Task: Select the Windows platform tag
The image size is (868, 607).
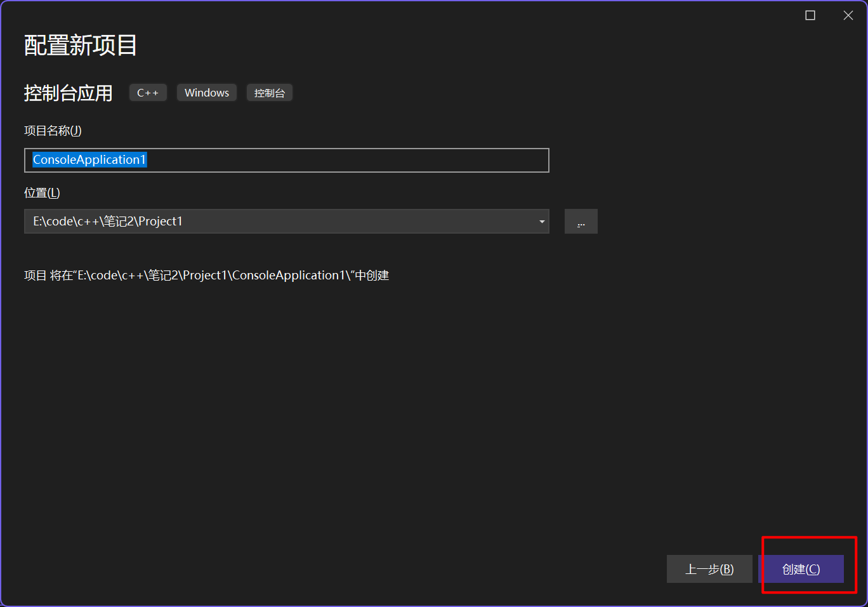Action: coord(206,93)
